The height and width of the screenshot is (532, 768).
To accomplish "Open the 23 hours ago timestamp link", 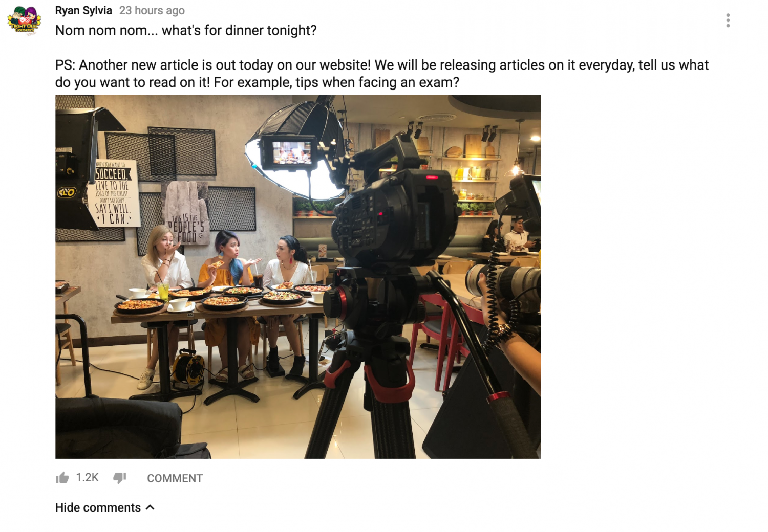I will click(x=152, y=10).
